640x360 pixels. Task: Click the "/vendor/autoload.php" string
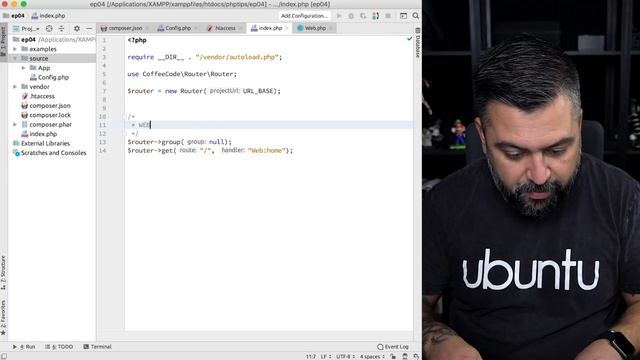click(x=237, y=57)
